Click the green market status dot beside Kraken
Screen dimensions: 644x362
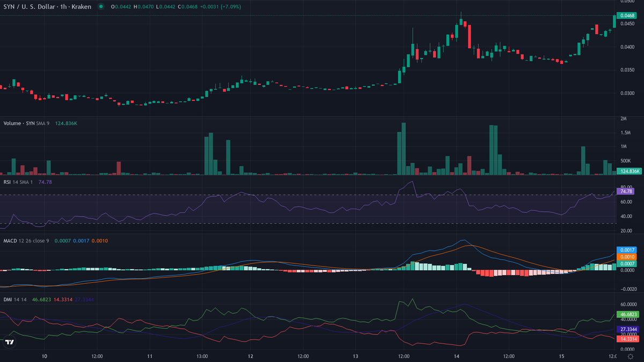click(101, 6)
